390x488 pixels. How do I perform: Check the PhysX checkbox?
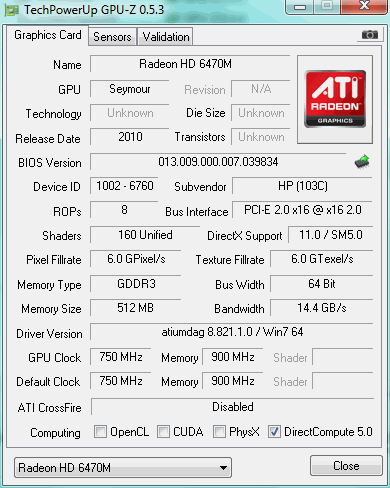click(219, 431)
